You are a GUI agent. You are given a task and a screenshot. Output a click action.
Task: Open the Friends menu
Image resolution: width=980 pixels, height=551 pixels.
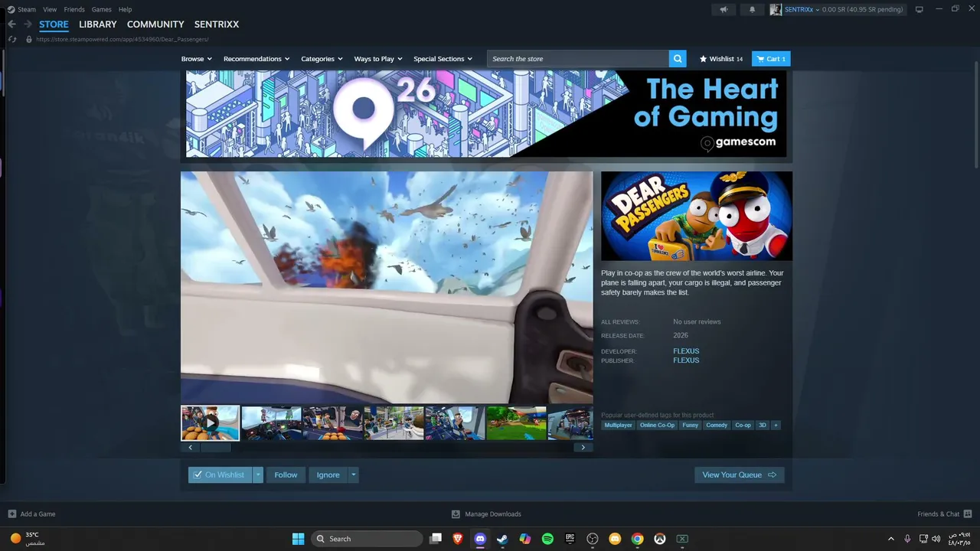74,9
